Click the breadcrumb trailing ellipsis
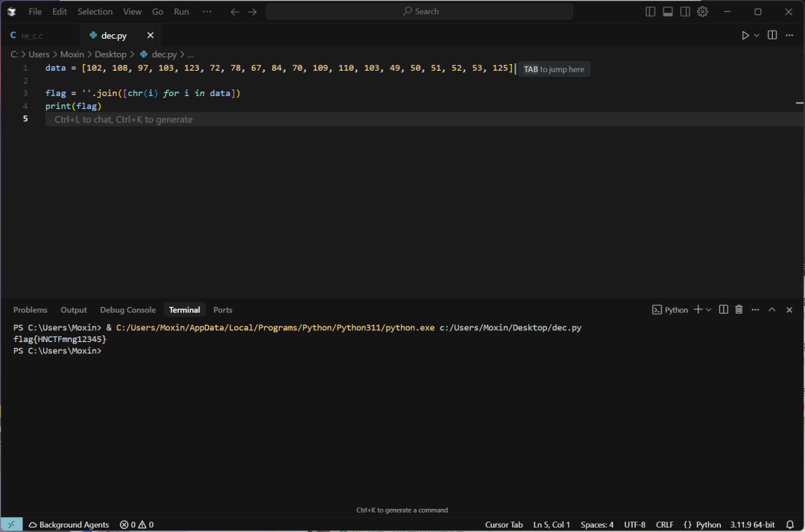This screenshot has height=532, width=805. [191, 54]
